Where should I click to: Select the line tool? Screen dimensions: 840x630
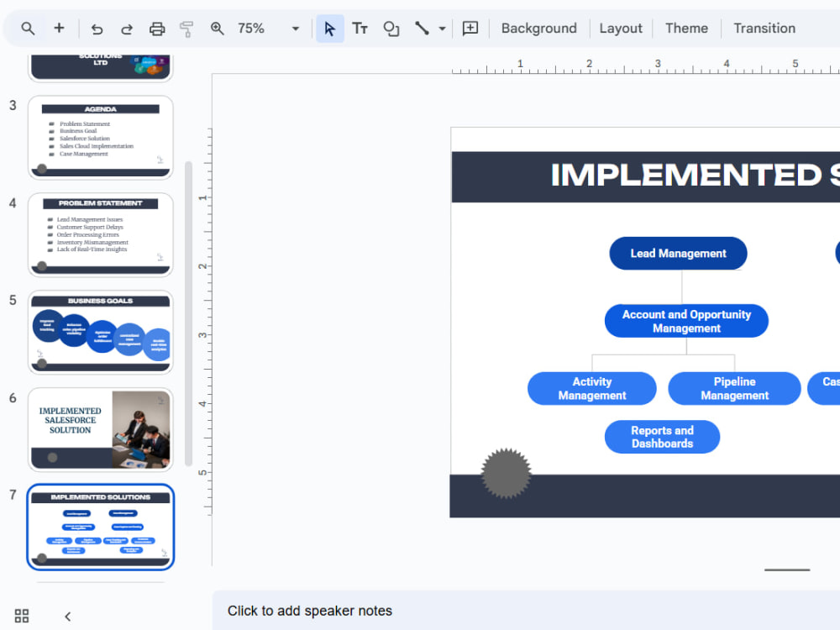(x=422, y=29)
